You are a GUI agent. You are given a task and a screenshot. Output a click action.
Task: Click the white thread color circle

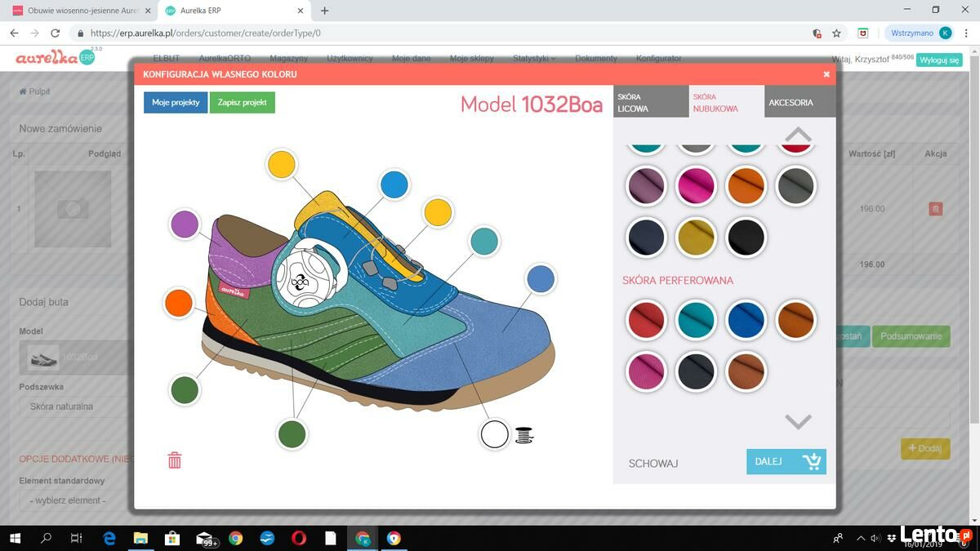pyautogui.click(x=494, y=434)
